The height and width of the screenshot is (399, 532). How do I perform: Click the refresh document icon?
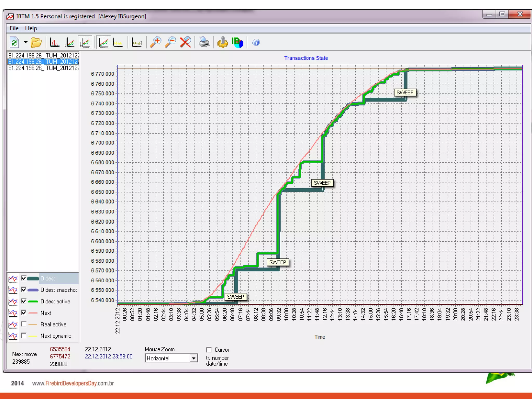point(14,42)
